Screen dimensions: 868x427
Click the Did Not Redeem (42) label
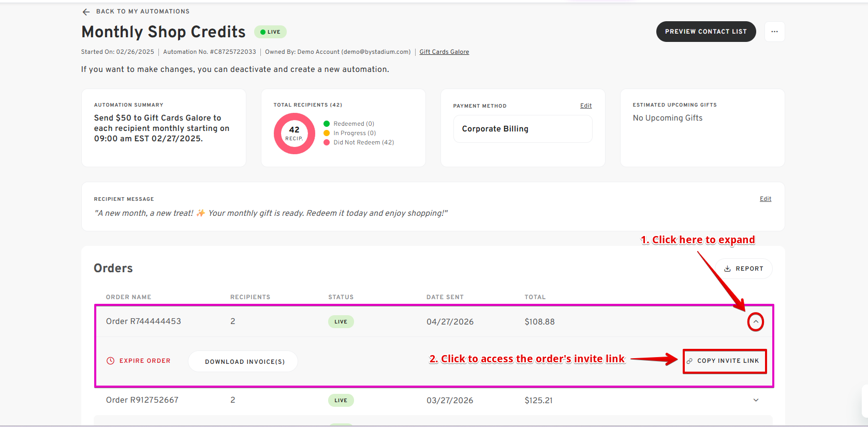[363, 142]
